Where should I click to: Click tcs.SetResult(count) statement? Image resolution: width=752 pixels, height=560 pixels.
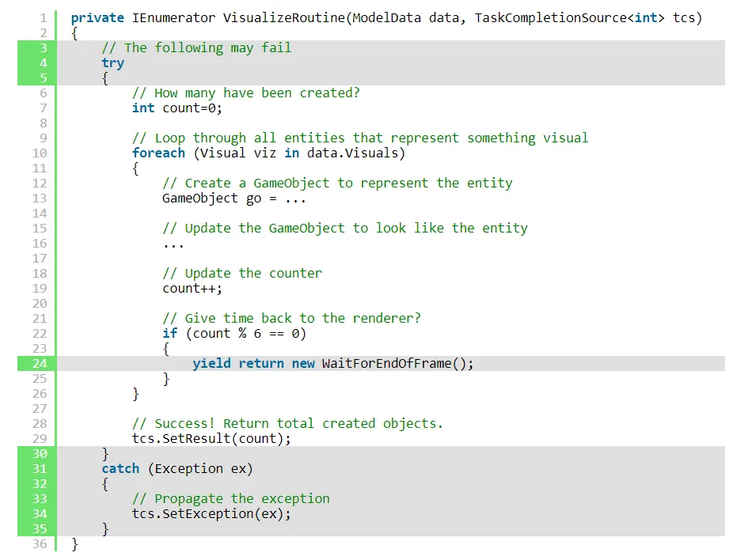(x=211, y=439)
